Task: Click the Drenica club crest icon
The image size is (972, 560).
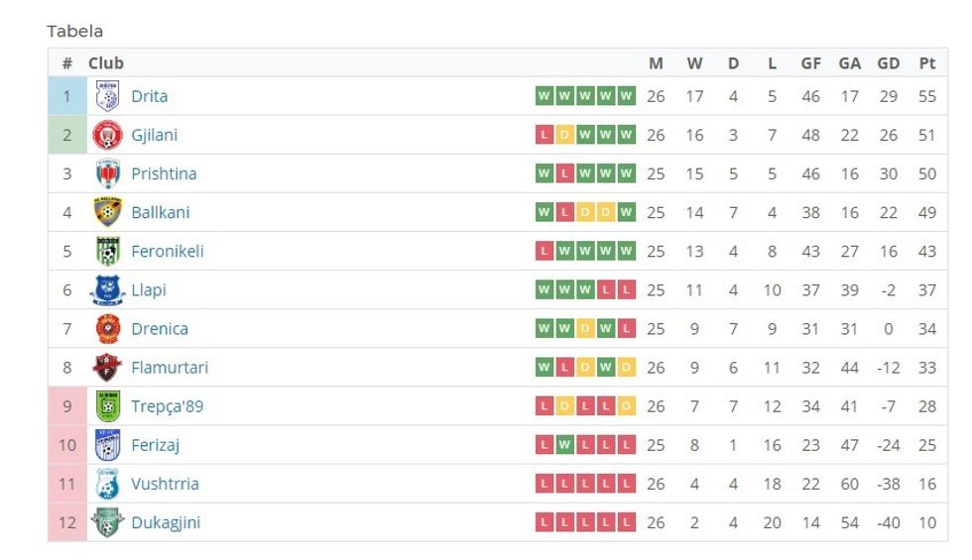Action: pyautogui.click(x=107, y=328)
